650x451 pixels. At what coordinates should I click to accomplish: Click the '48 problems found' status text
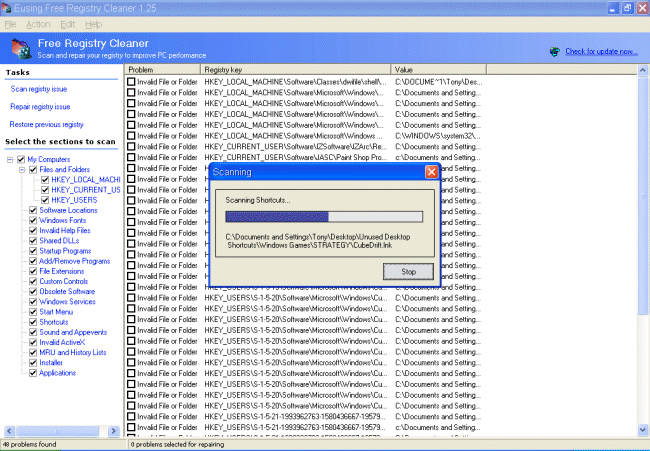tap(29, 444)
